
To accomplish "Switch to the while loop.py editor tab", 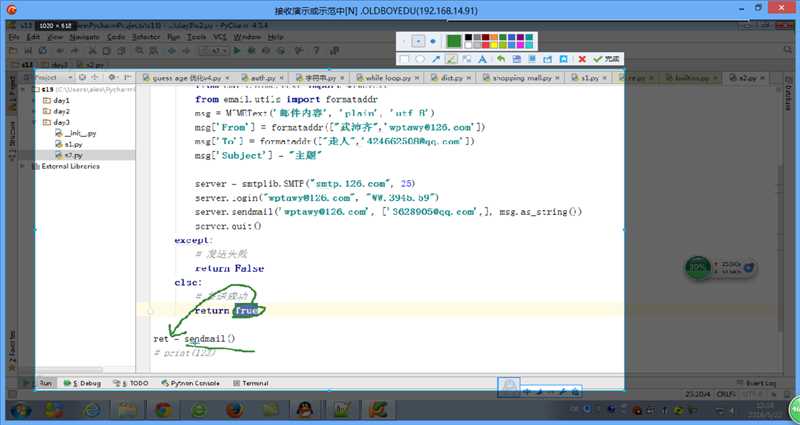I will pyautogui.click(x=388, y=78).
